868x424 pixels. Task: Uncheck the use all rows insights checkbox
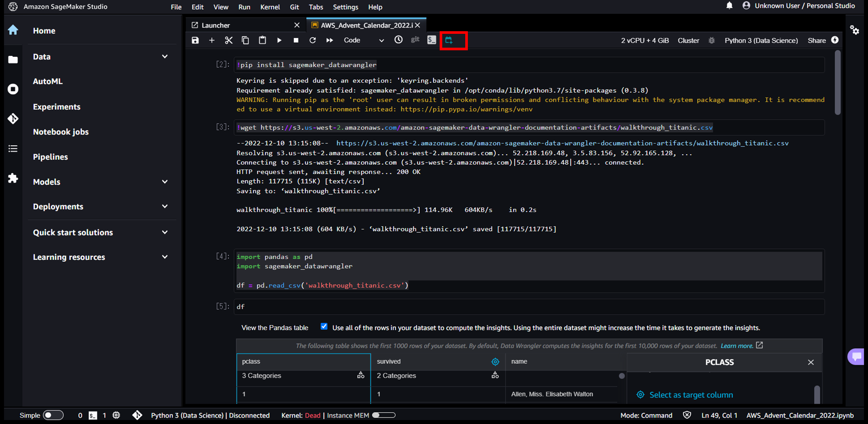324,326
